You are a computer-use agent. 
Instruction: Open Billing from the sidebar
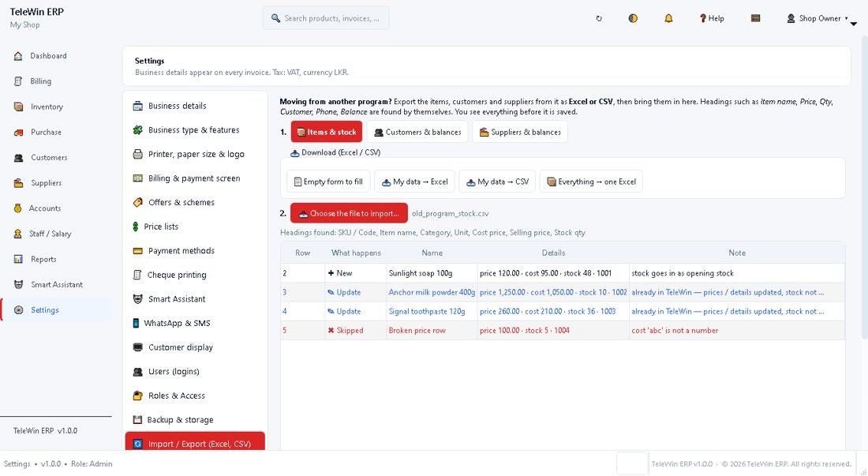(40, 81)
